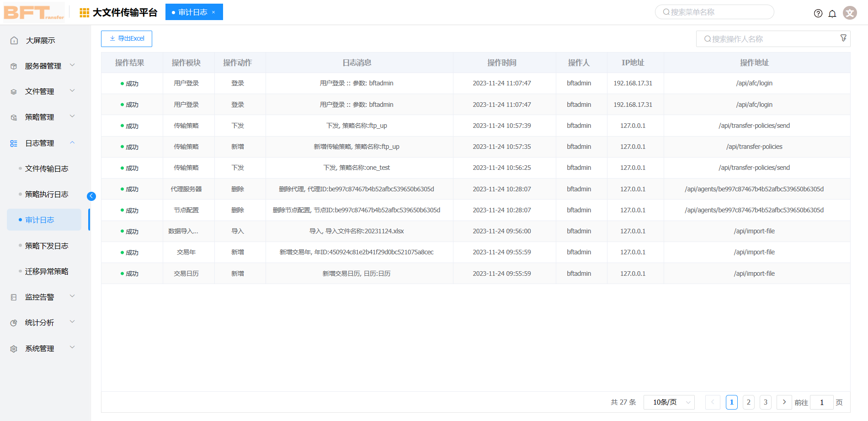This screenshot has height=421, width=868.
Task: Go to page 2 of results
Action: (748, 402)
